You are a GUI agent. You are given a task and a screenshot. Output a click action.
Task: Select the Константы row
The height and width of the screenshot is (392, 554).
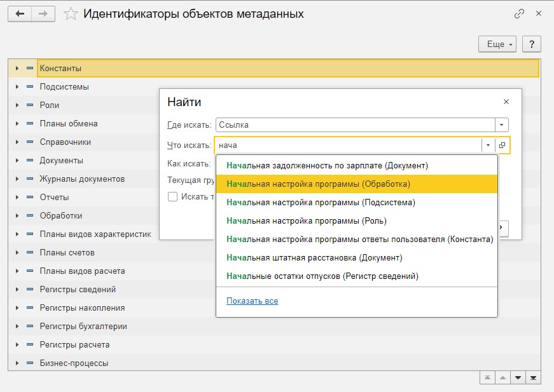(274, 68)
